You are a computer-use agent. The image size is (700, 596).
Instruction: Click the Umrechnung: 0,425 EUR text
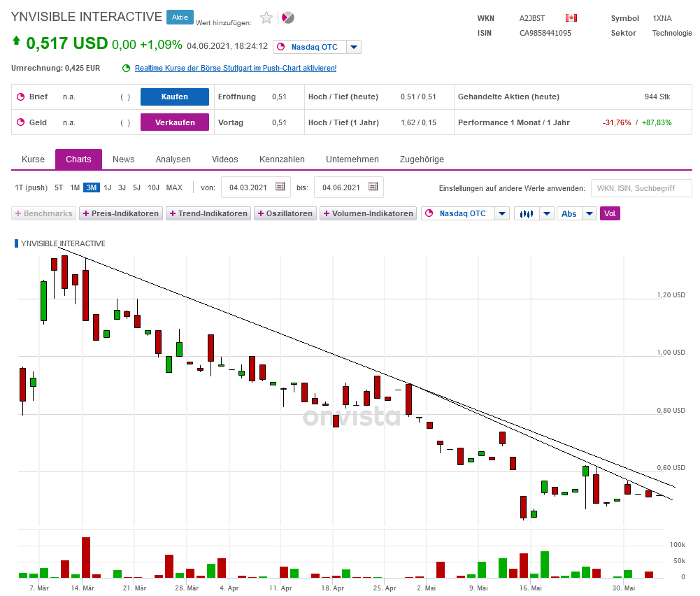[x=56, y=69]
